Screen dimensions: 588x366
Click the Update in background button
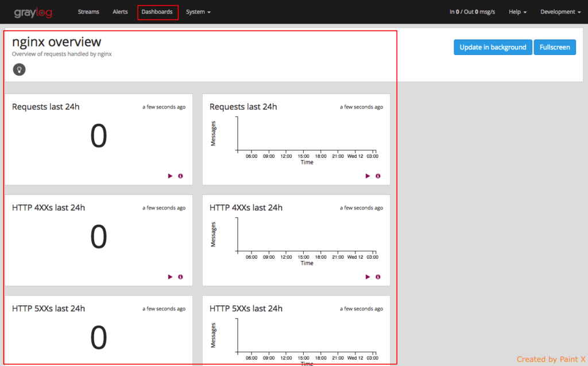tap(493, 47)
